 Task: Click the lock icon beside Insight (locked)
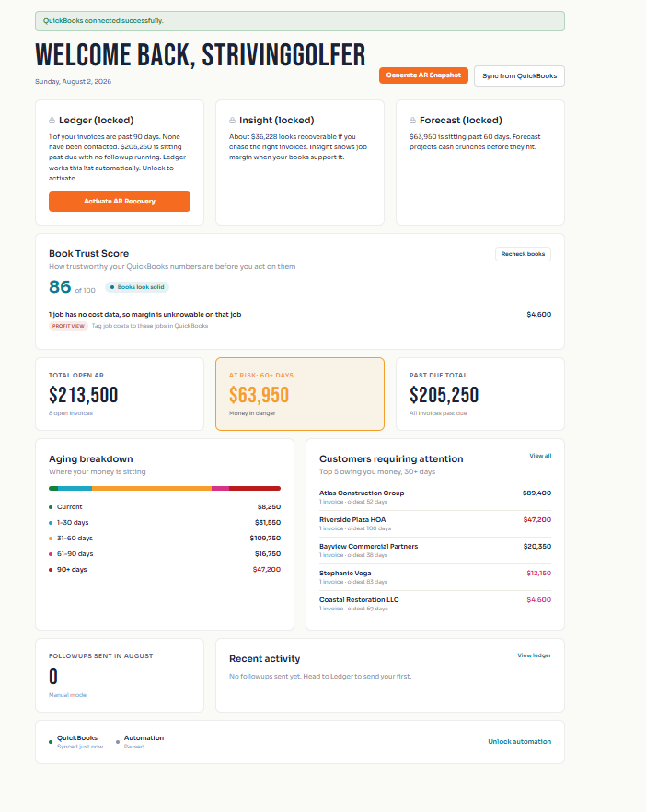coord(233,120)
